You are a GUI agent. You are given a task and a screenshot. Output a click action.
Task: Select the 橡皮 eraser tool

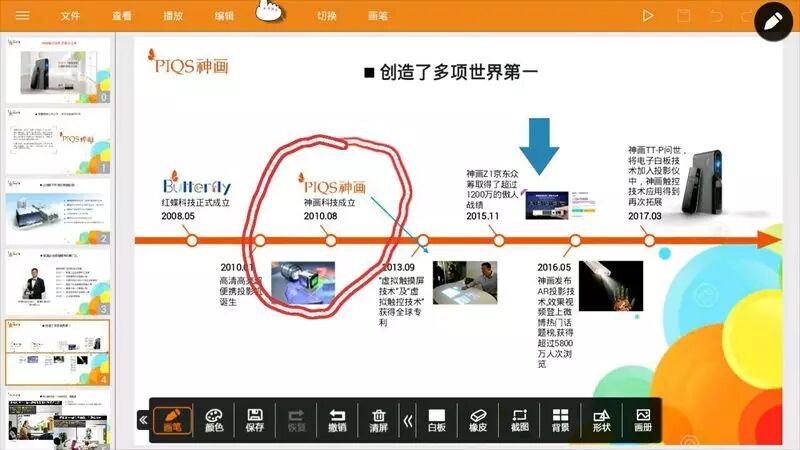coord(478,421)
